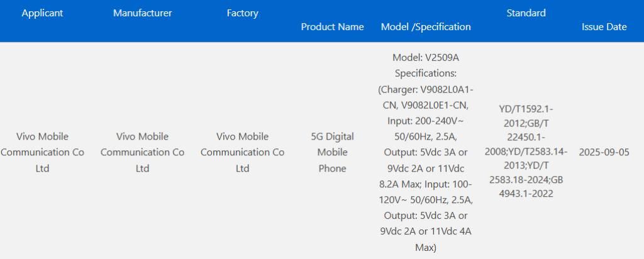Select the Vivo Mobile cell under Manufacturer

(x=142, y=152)
